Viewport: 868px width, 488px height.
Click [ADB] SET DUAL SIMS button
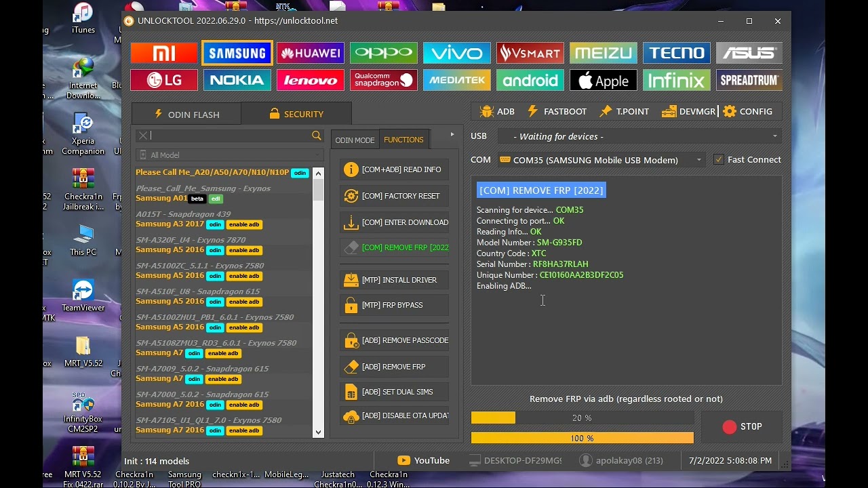point(394,392)
